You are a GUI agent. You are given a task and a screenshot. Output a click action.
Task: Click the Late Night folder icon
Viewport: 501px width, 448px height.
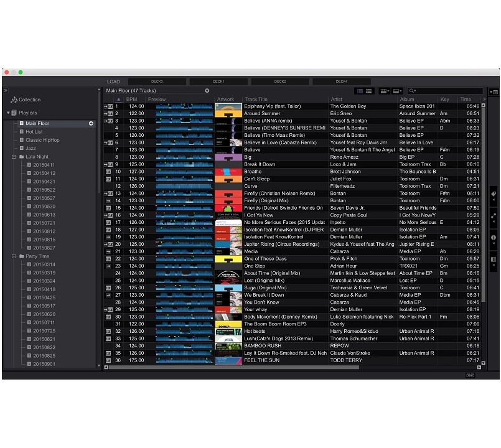point(21,157)
